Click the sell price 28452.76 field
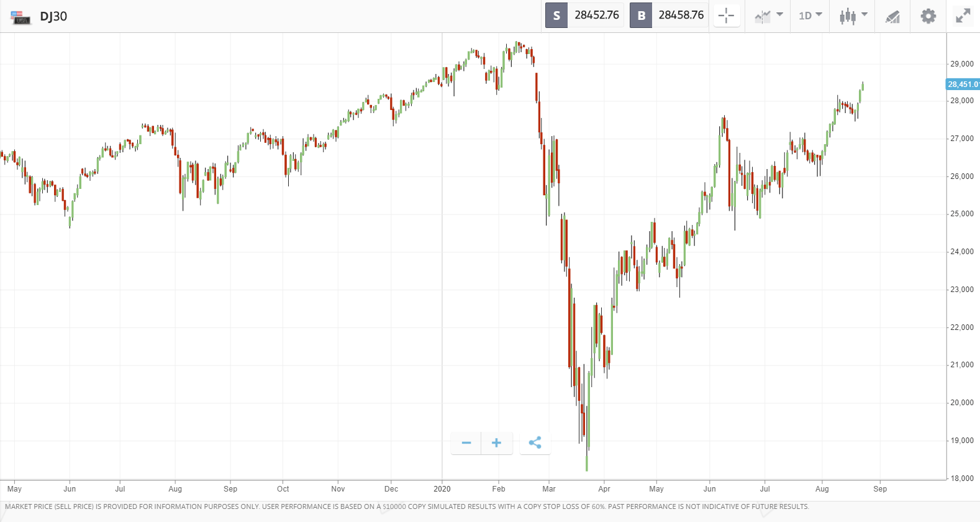This screenshot has width=980, height=522. (x=596, y=15)
